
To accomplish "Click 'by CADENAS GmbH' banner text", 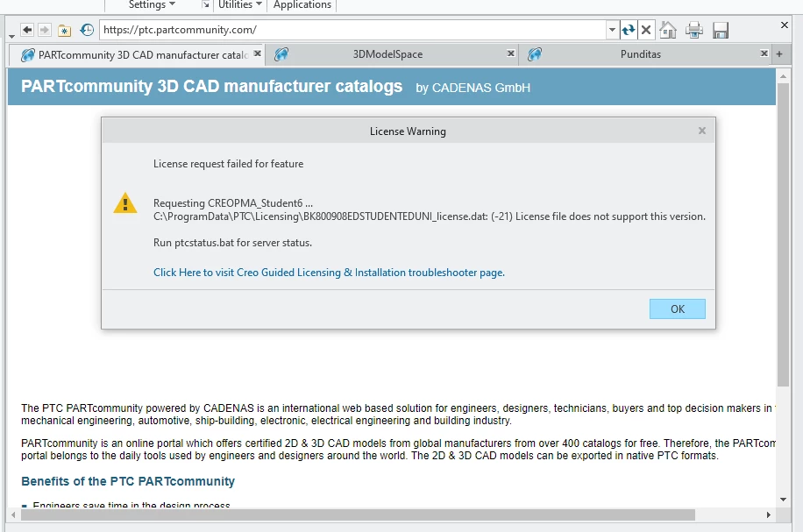I will point(473,88).
